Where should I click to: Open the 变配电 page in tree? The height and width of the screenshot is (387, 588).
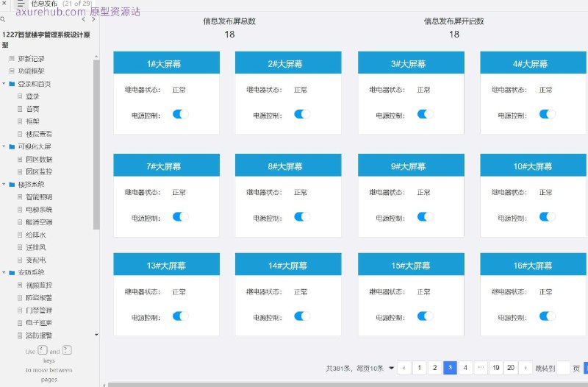35,260
